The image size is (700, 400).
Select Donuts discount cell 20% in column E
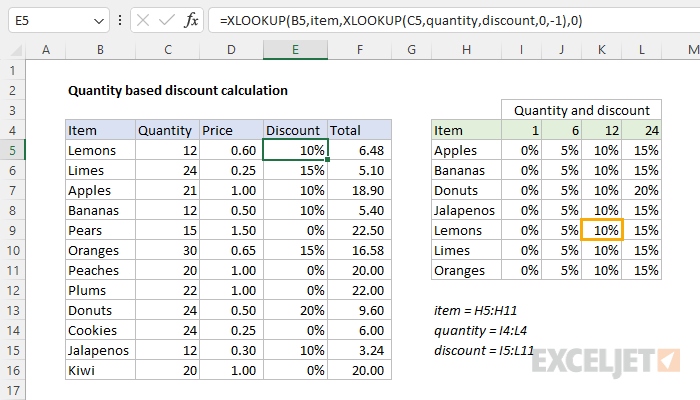coord(296,310)
